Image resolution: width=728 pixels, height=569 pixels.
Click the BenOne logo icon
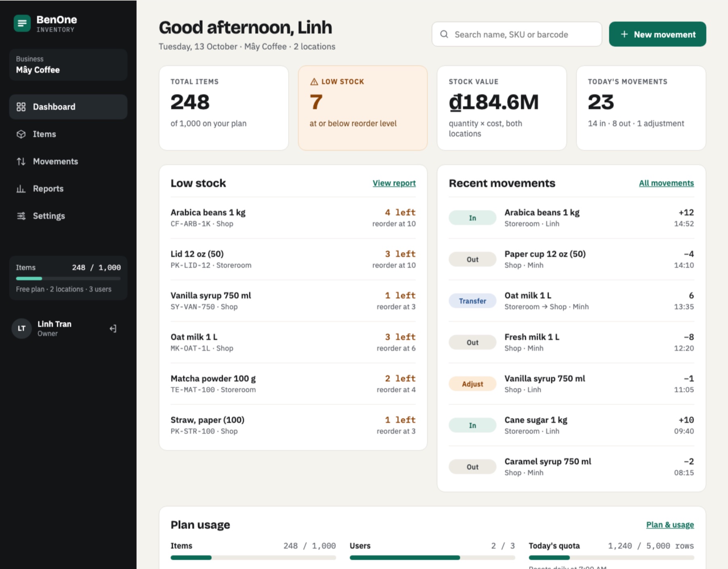(x=22, y=23)
